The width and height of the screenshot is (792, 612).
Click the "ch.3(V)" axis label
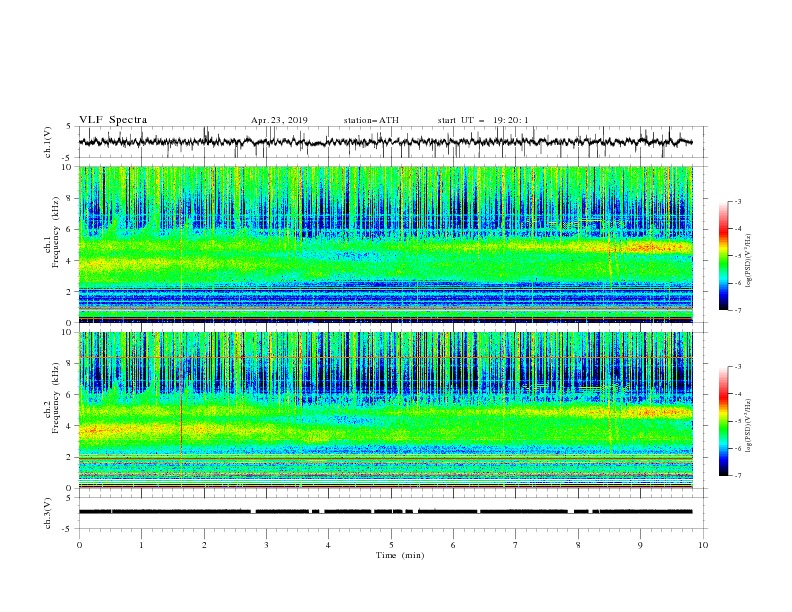tap(47, 513)
